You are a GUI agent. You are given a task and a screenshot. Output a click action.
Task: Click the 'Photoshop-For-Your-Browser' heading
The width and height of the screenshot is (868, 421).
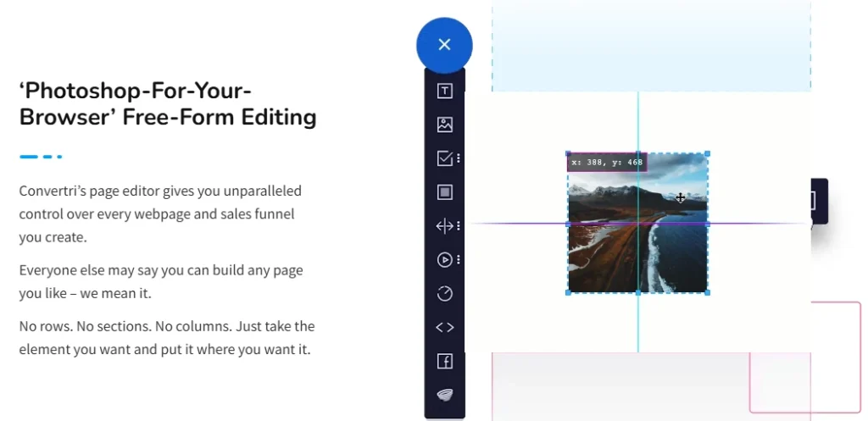point(168,104)
